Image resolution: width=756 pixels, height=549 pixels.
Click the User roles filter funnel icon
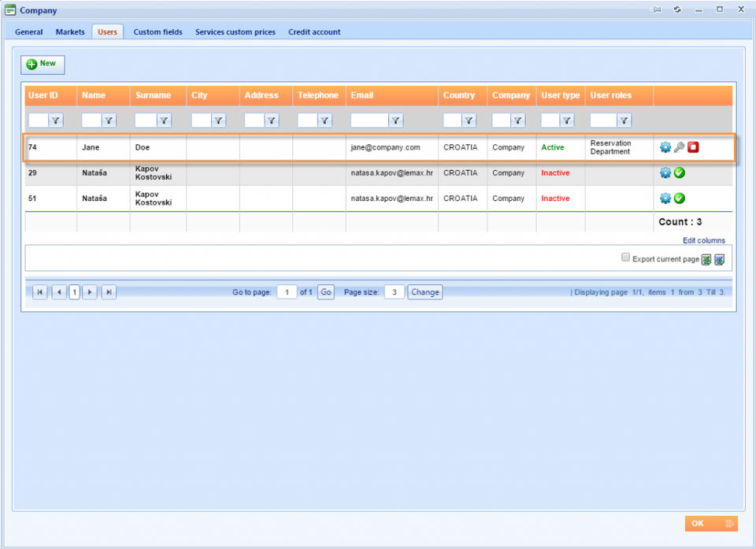(x=624, y=121)
